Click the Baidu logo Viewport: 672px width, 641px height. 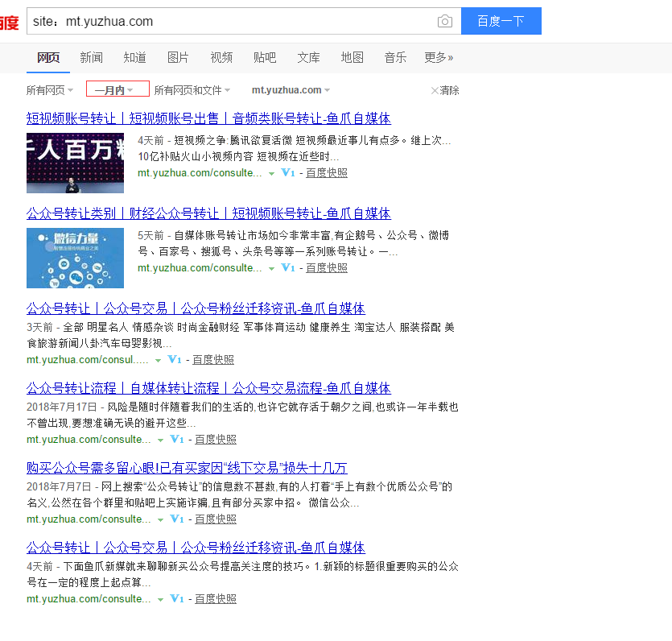click(x=10, y=23)
